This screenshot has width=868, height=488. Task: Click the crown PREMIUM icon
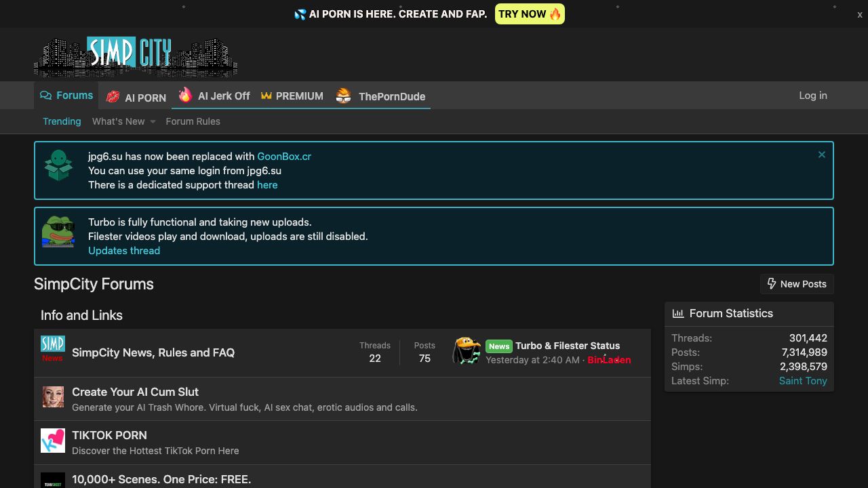click(x=267, y=96)
